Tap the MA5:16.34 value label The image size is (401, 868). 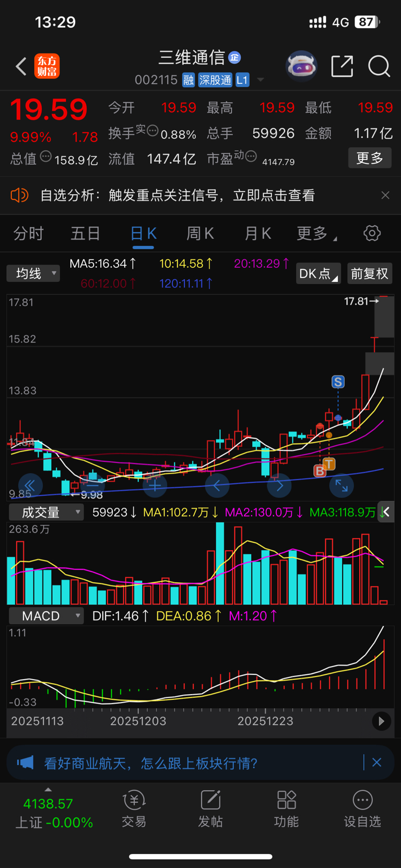103,264
